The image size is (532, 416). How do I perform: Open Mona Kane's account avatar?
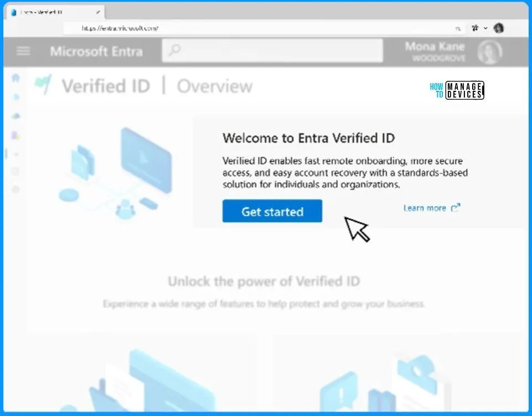coord(489,52)
